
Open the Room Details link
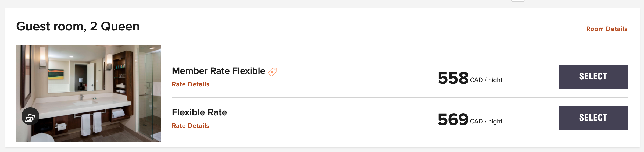click(x=607, y=29)
